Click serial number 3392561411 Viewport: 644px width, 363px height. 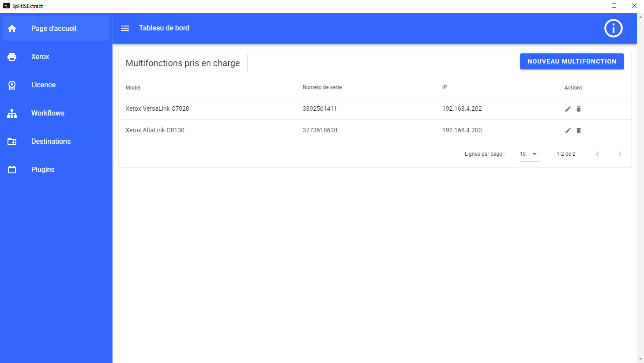[x=320, y=109]
